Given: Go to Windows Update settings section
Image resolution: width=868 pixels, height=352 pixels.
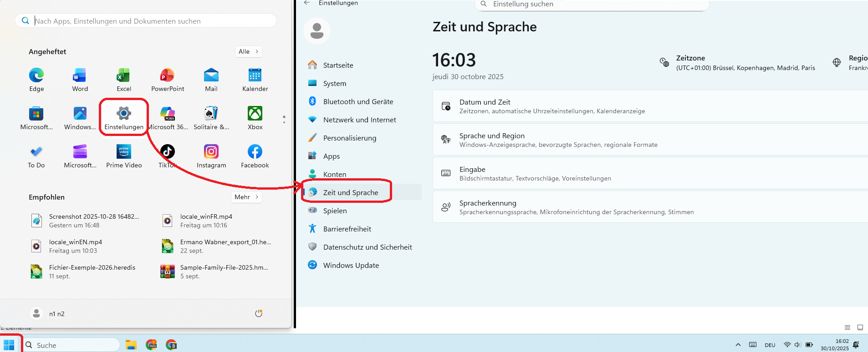Looking at the screenshot, I should [351, 265].
